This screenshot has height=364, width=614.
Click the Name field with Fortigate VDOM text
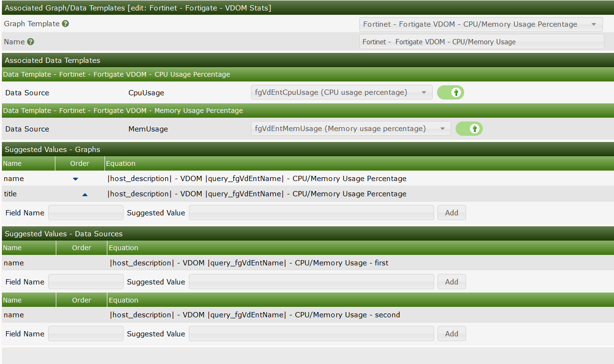(482, 42)
